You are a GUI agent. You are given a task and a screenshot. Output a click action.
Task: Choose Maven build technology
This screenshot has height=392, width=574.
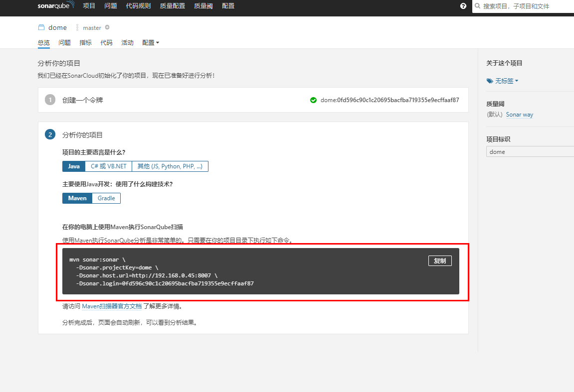point(77,198)
